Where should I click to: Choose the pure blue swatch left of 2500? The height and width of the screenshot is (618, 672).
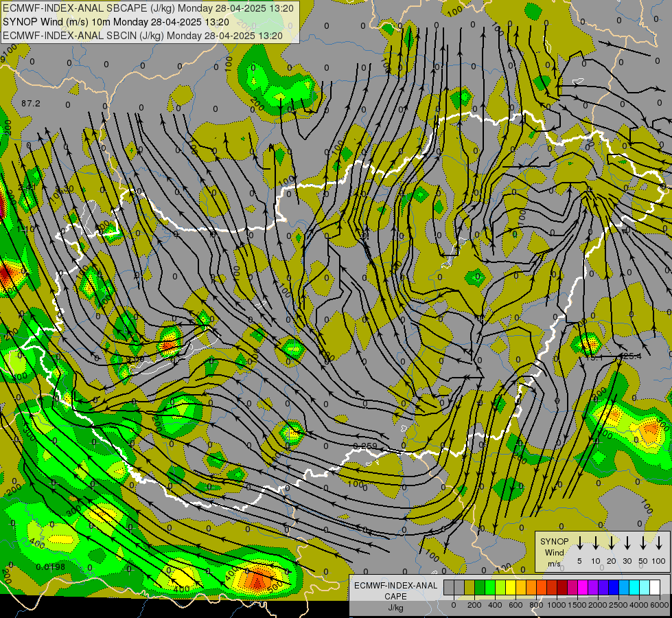614,587
